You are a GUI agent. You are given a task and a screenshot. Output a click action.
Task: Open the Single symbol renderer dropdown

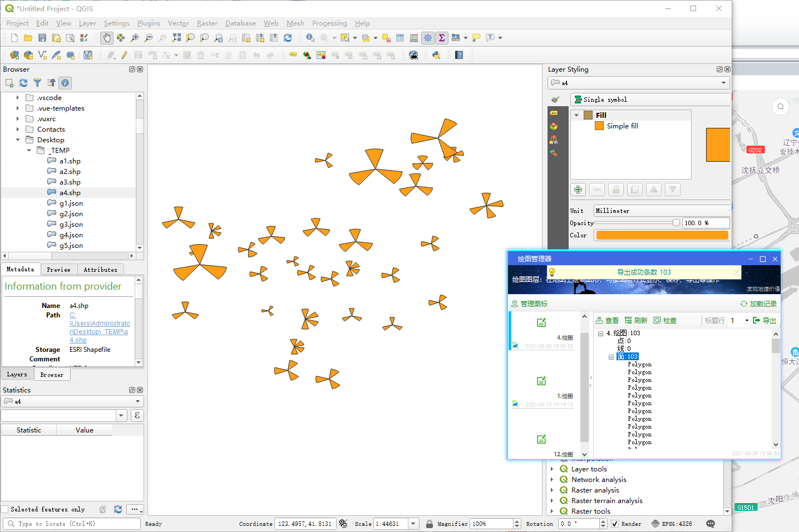[x=650, y=100]
